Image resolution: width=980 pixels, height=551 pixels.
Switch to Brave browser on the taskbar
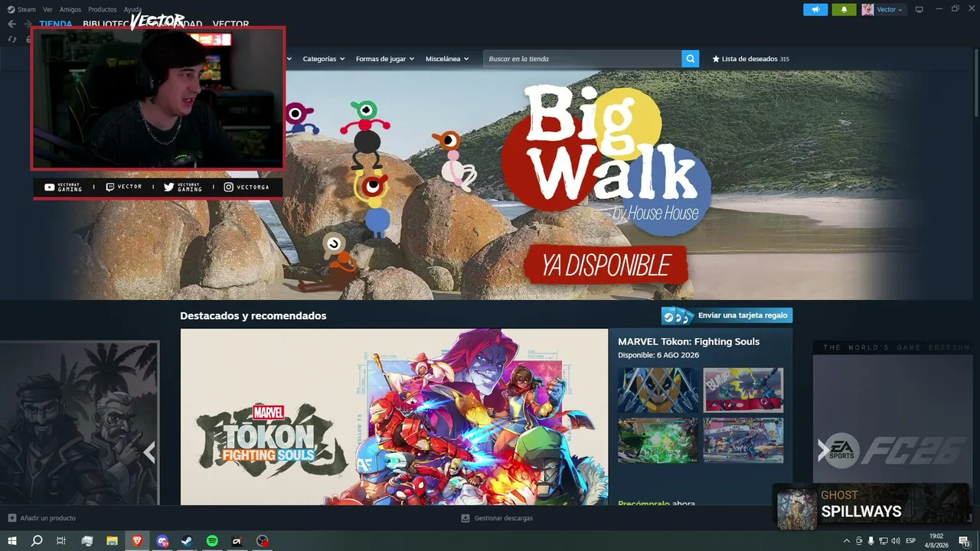point(137,541)
